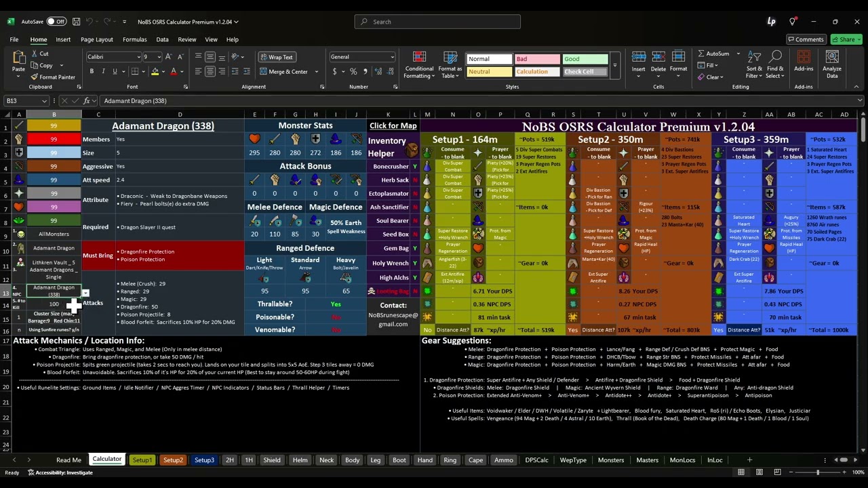Click the Format Painter brush icon
Image resolution: width=868 pixels, height=488 pixels.
pos(34,77)
